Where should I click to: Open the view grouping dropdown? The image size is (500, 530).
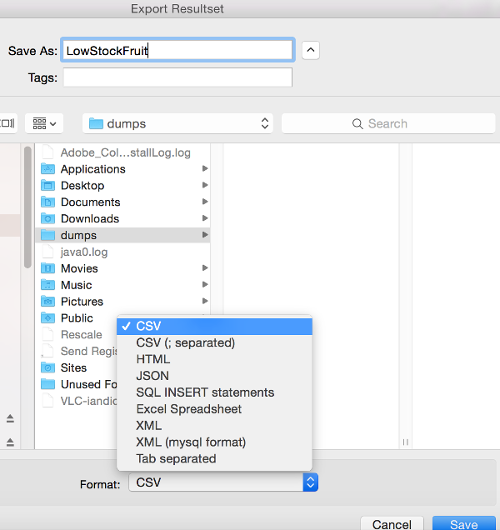pyautogui.click(x=44, y=123)
